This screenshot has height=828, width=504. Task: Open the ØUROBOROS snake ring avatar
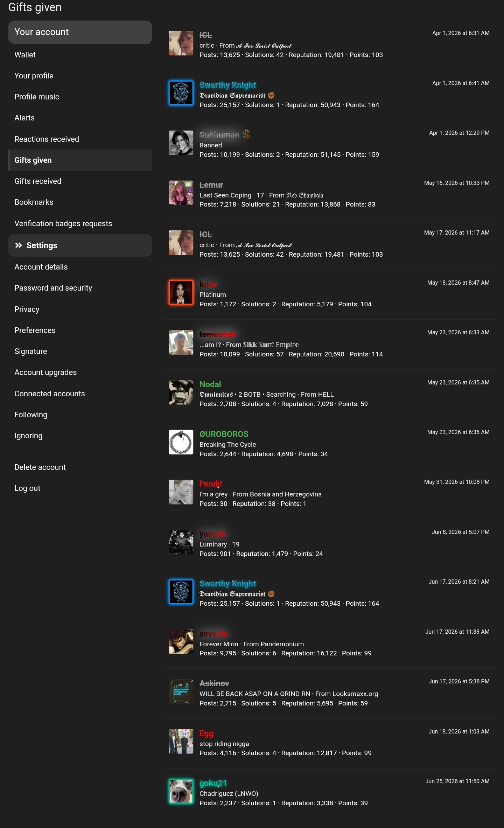point(181,442)
